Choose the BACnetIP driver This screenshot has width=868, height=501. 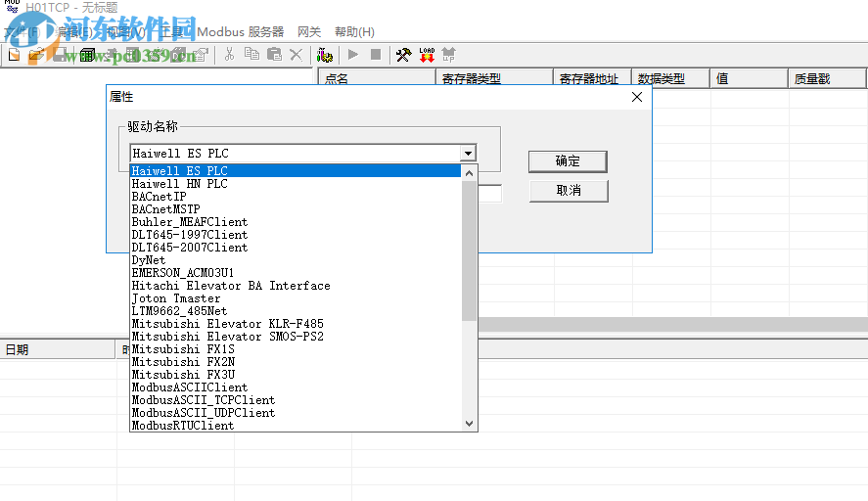pos(296,197)
